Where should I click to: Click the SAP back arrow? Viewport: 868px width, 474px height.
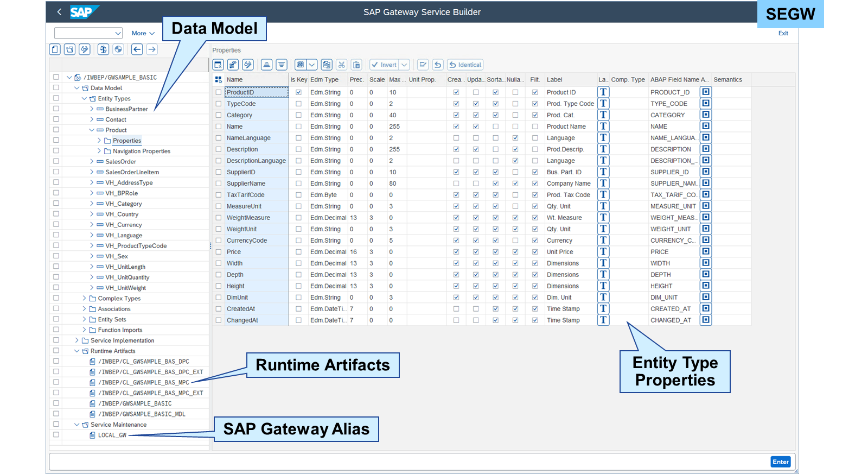59,11
